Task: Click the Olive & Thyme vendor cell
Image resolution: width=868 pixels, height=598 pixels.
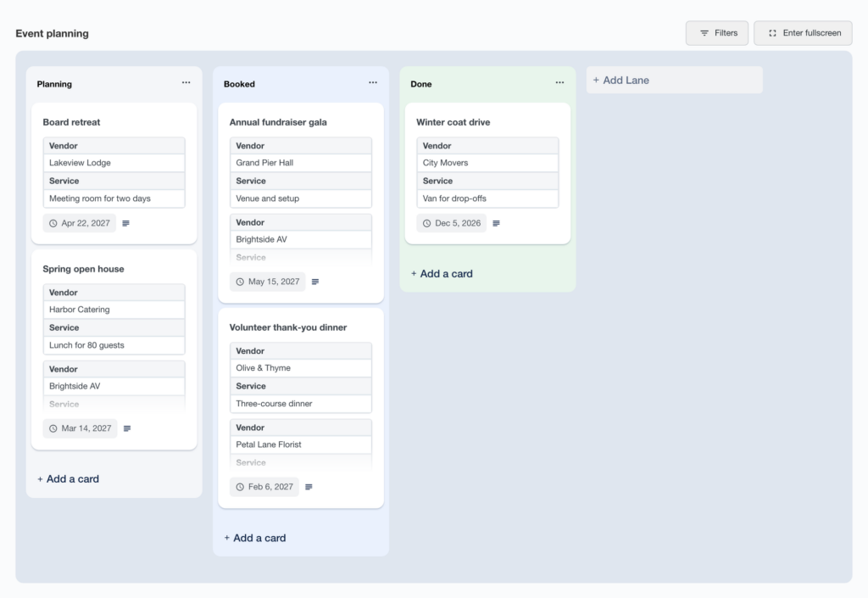Action: (x=301, y=368)
